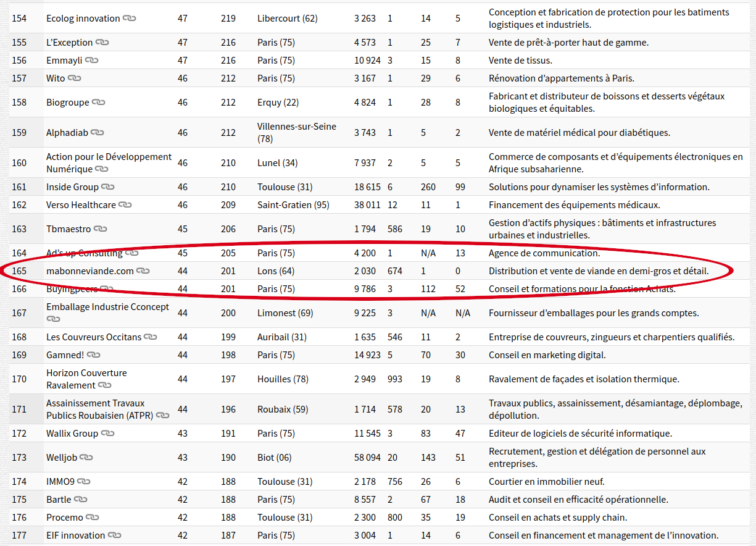This screenshot has width=756, height=546.
Task: Click the city cell Auribail (31)
Action: coord(282,337)
